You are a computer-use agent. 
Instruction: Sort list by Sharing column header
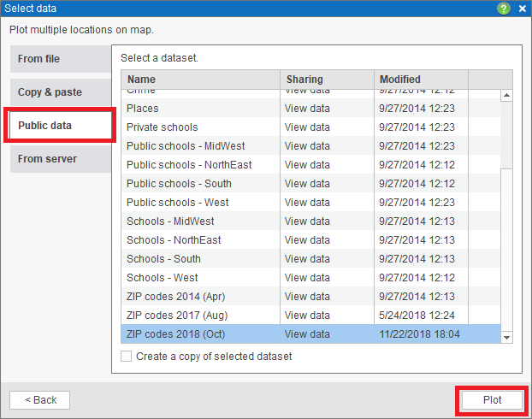pyautogui.click(x=327, y=80)
